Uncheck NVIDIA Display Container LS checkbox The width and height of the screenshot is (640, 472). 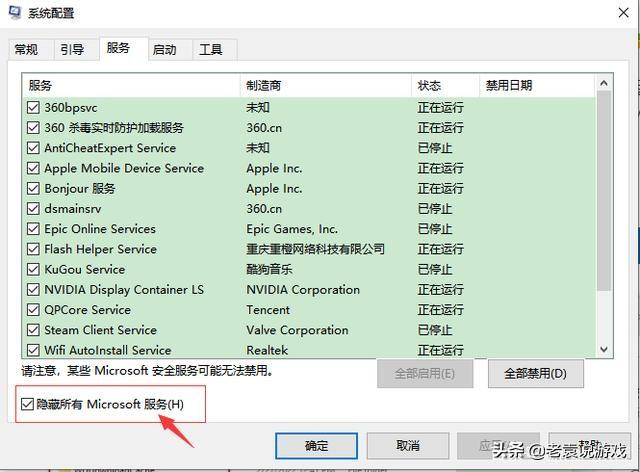[33, 289]
